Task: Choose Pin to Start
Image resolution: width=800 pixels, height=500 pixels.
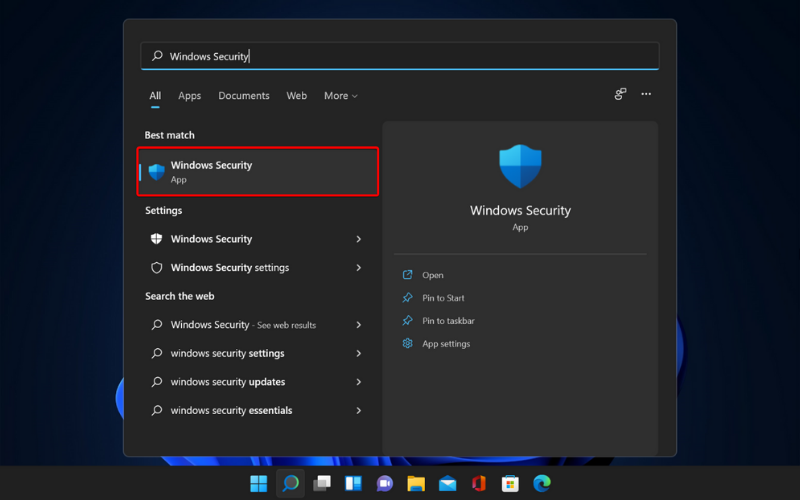Action: point(443,298)
